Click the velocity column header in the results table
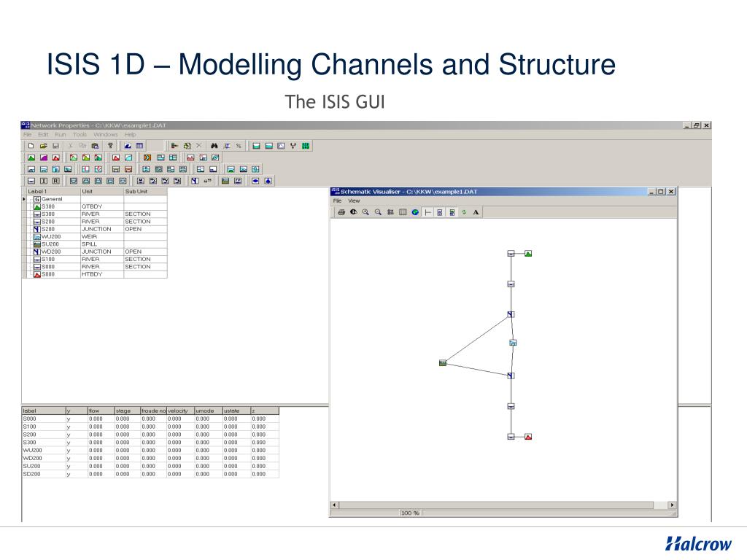747x560 pixels. click(180, 411)
